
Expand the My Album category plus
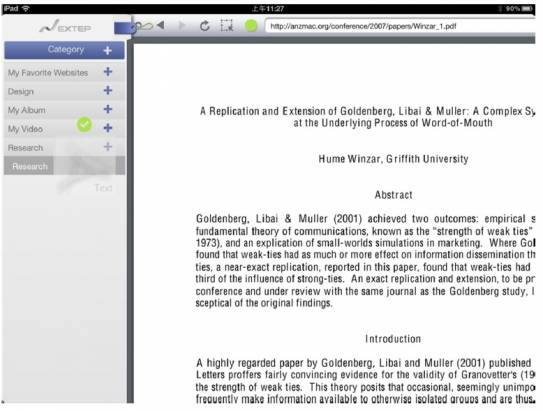(x=108, y=109)
